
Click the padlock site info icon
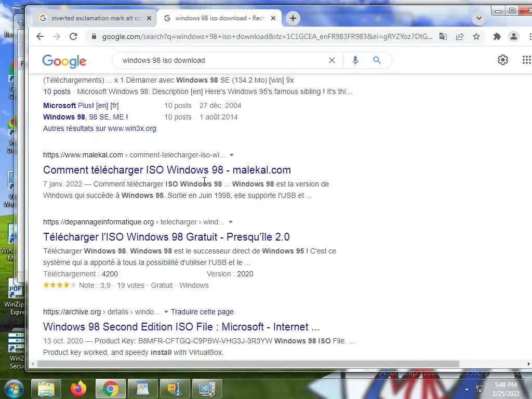click(x=94, y=36)
